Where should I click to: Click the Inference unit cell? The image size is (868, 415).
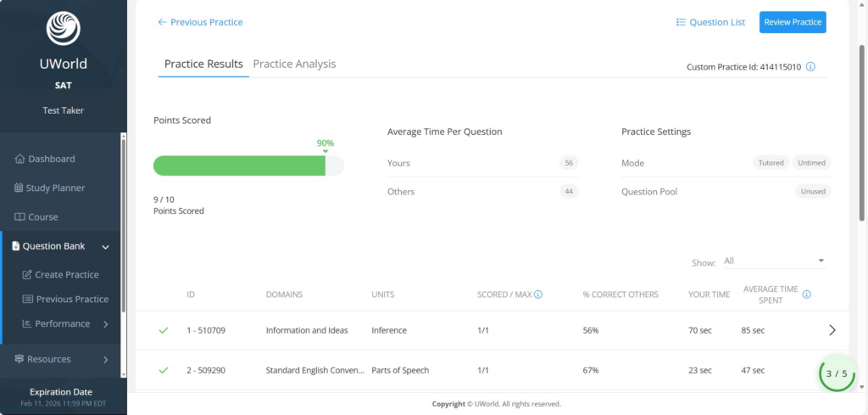[x=389, y=330]
